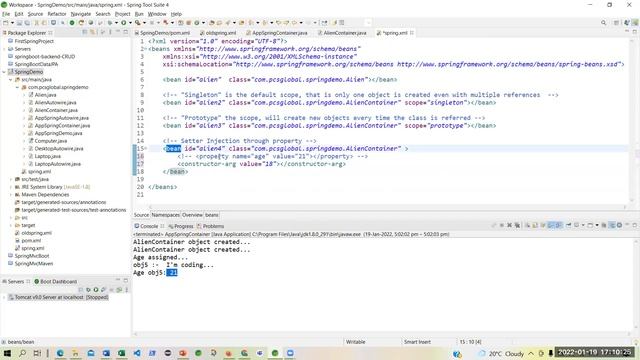Click the Debug bug toolbar icon
Screen dimensions: 640x360
click(110, 22)
